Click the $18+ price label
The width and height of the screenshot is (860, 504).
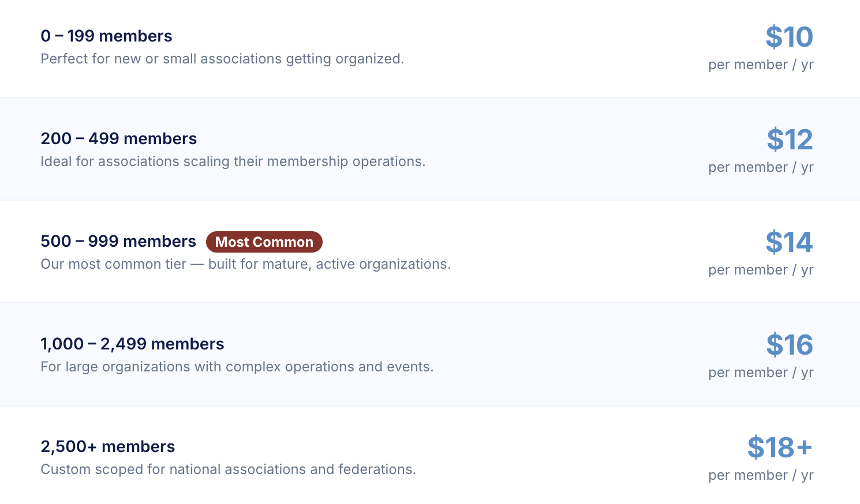click(x=780, y=447)
